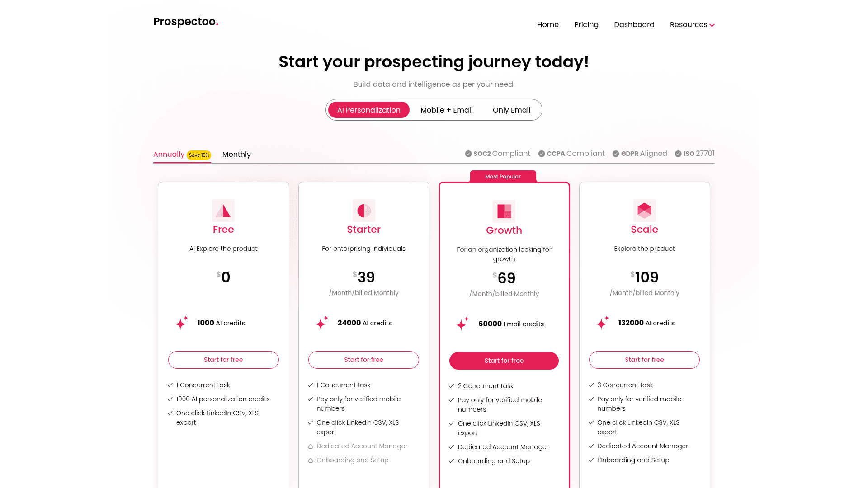Click the Growth plan tier icon
The image size is (868, 488).
point(504,211)
